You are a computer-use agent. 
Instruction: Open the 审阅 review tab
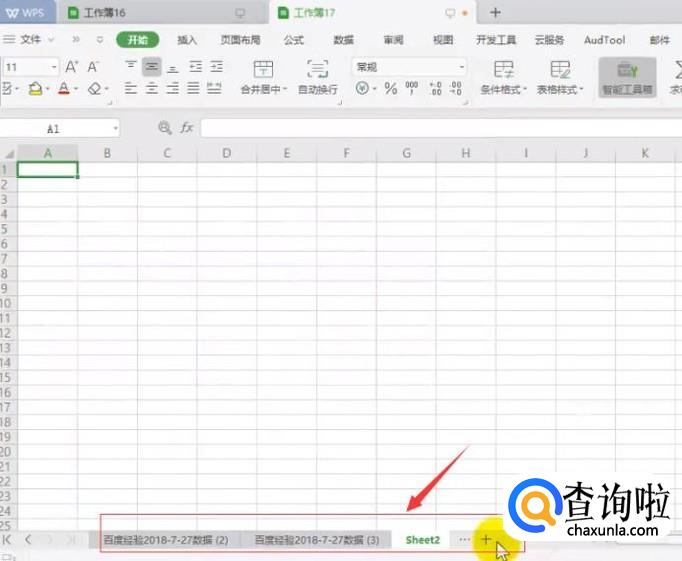point(393,40)
